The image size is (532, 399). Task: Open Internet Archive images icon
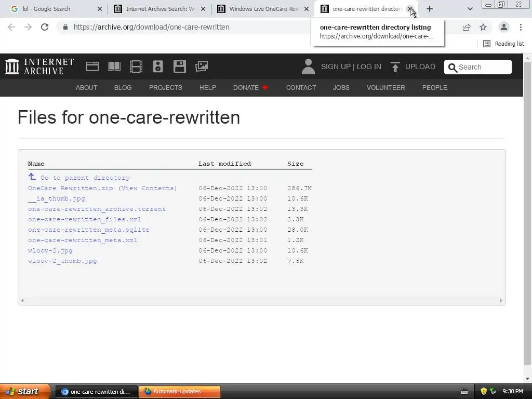[202, 66]
